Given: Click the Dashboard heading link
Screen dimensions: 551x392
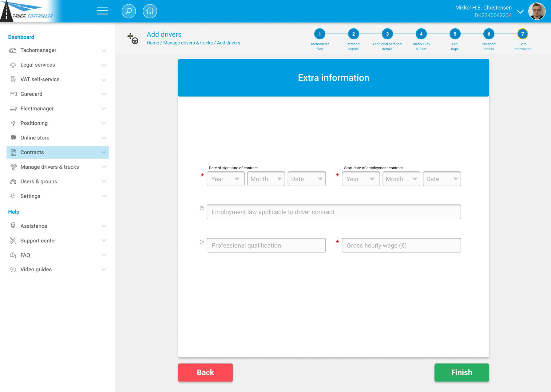Looking at the screenshot, I should point(21,37).
